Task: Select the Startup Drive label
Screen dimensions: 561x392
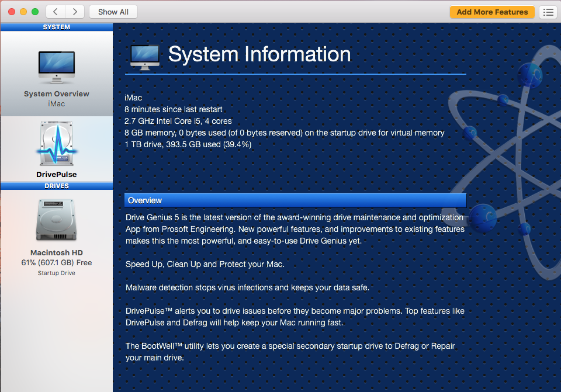Action: [56, 272]
